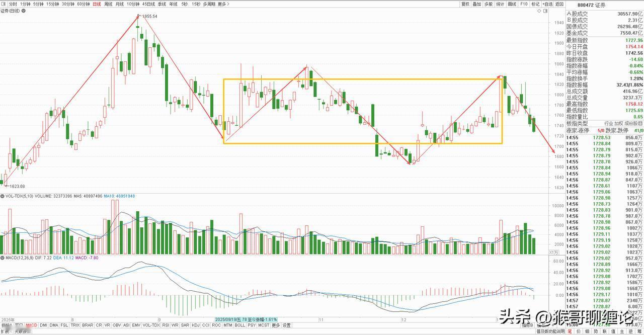Switch to 月线 monthly period

click(120, 4)
